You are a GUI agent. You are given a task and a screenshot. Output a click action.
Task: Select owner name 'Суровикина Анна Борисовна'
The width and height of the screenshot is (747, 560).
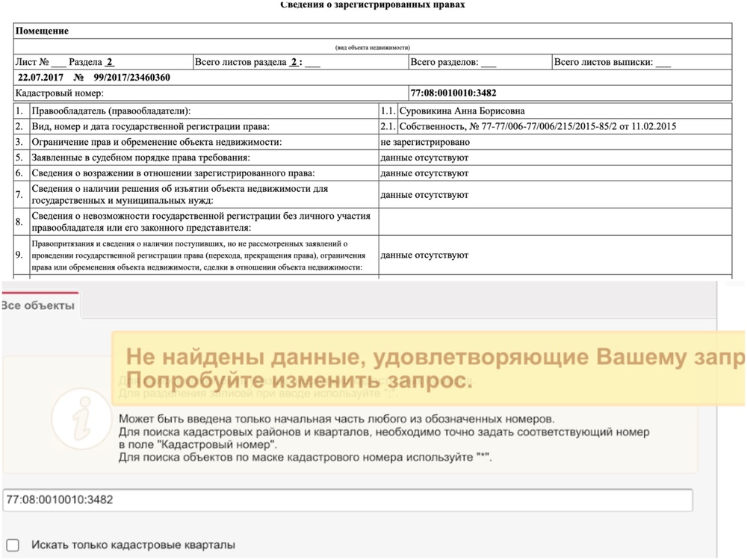click(462, 111)
